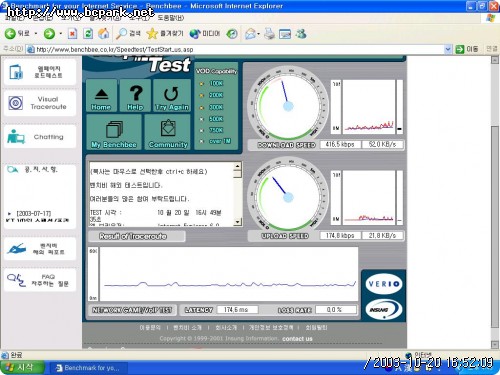Image resolution: width=500 pixels, height=375 pixels.
Task: Open the Help question mark icon
Action: click(135, 96)
